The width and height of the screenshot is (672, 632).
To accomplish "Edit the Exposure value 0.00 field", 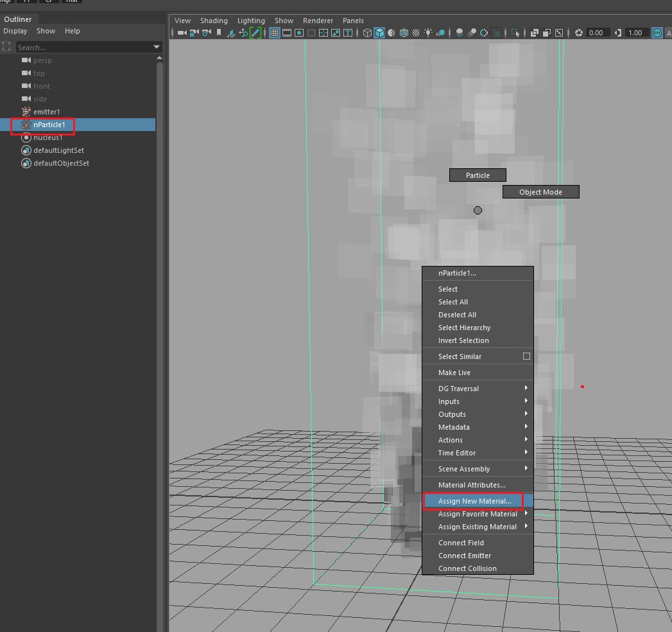I will pos(598,33).
